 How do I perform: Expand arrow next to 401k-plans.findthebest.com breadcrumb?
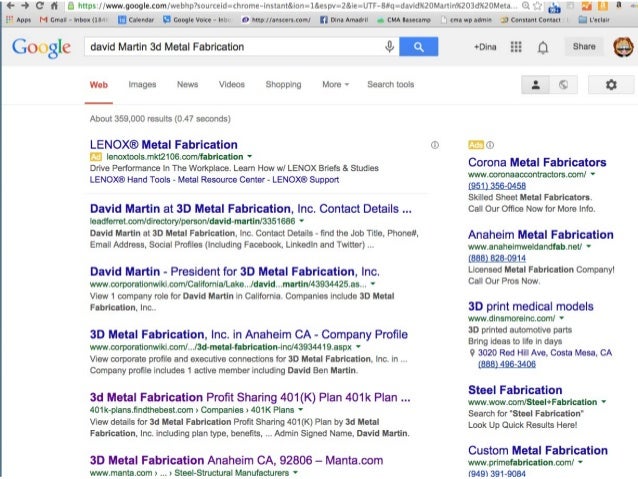[300, 409]
